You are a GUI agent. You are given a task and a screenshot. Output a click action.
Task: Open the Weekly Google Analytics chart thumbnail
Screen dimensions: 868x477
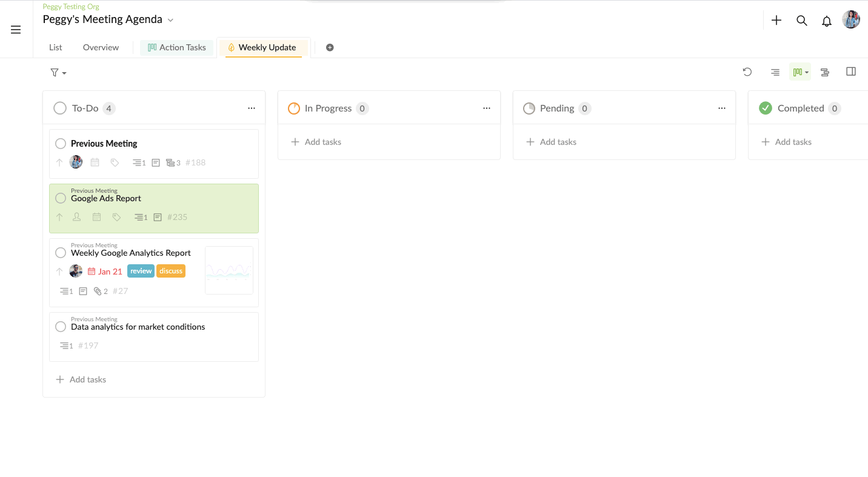[229, 270]
